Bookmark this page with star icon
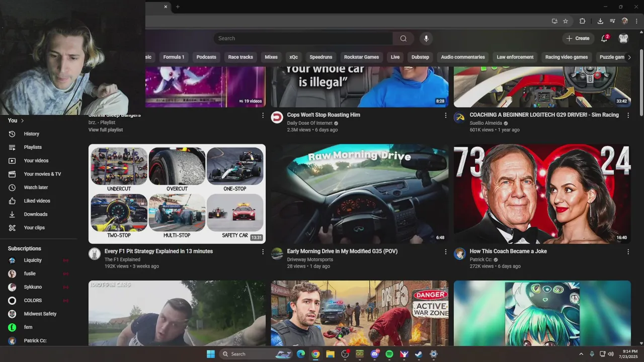The width and height of the screenshot is (644, 362). (566, 21)
